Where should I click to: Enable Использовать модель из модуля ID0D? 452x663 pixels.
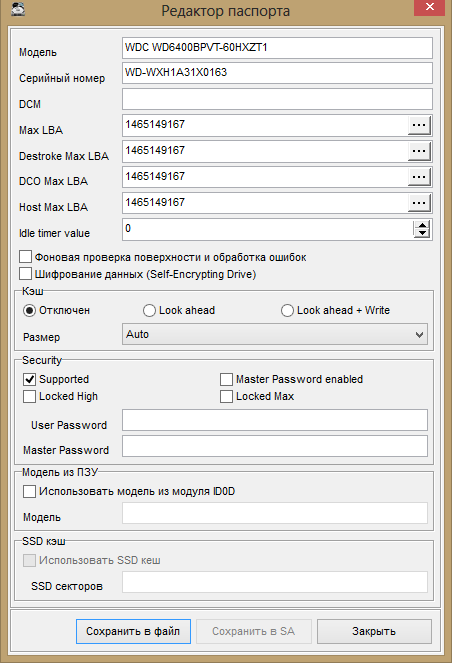tap(29, 491)
